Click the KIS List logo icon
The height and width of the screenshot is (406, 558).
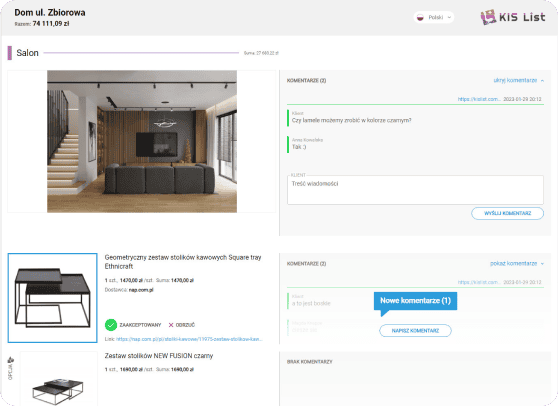click(x=488, y=17)
